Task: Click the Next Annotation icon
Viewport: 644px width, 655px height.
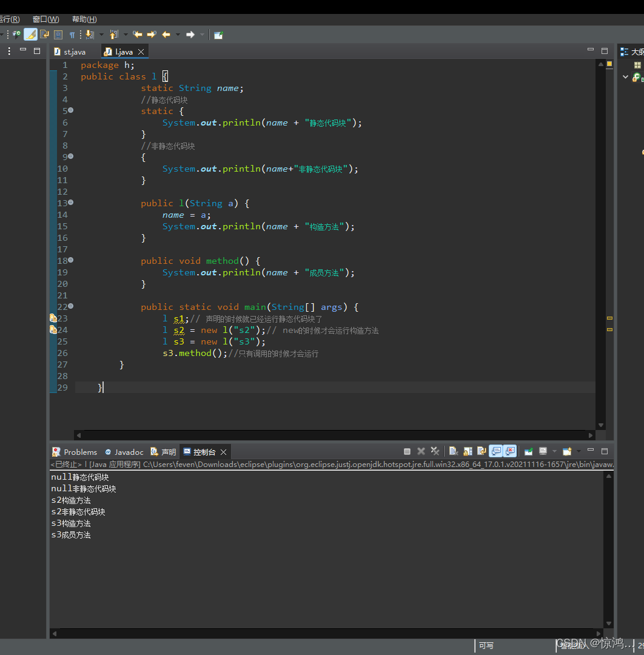Action: coord(90,35)
